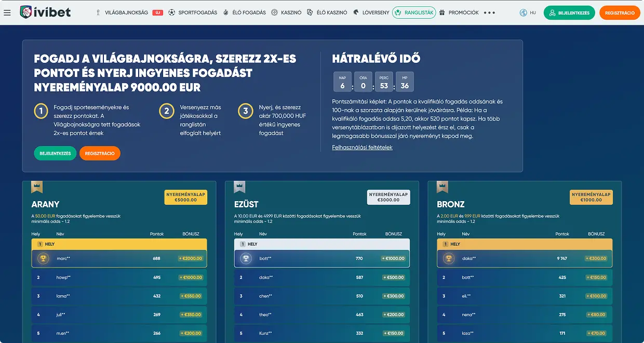Go to Sportfogadás section
The image size is (644, 343).
pos(198,12)
